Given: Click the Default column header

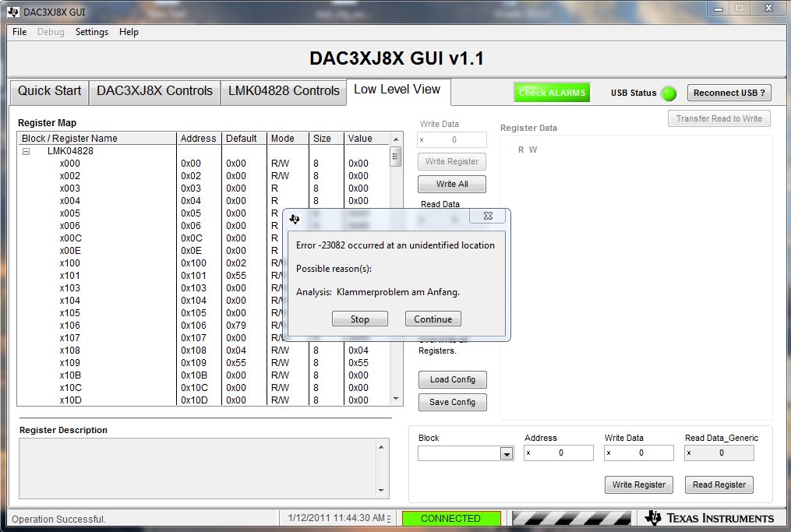Looking at the screenshot, I should pos(244,138).
